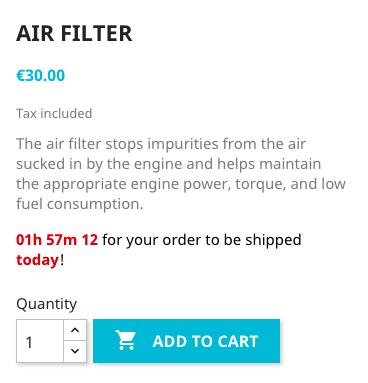Image resolution: width=368 pixels, height=383 pixels.
Task: Click the quantity input field
Action: [40, 341]
